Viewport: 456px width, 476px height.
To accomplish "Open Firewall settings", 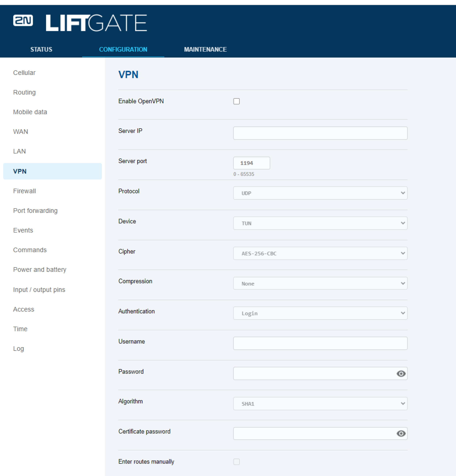I will (24, 191).
